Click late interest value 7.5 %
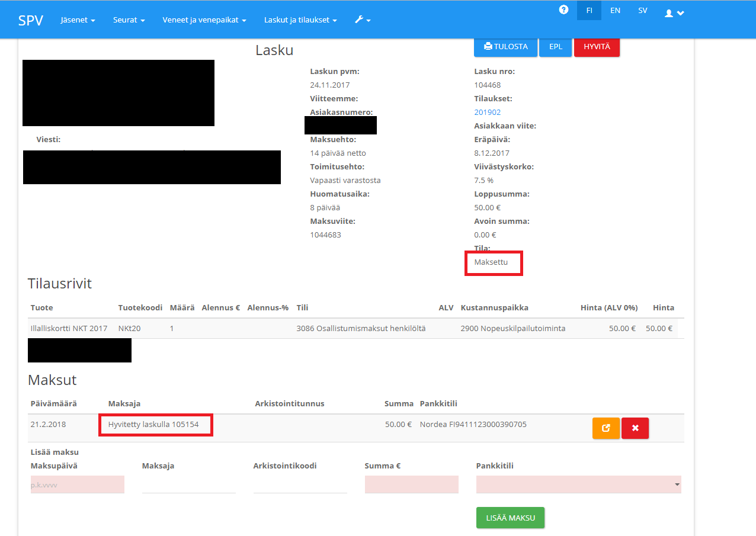Screen dimensions: 756x536 pyautogui.click(x=484, y=180)
